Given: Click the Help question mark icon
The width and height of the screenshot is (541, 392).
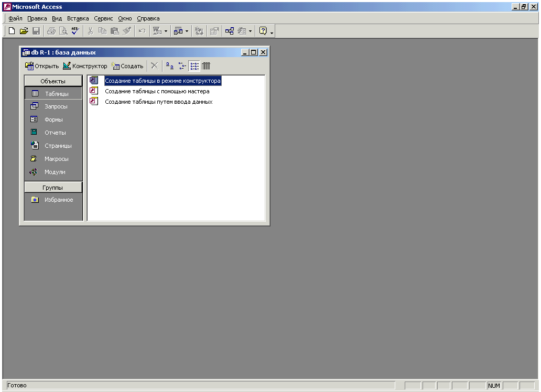Looking at the screenshot, I should 263,31.
